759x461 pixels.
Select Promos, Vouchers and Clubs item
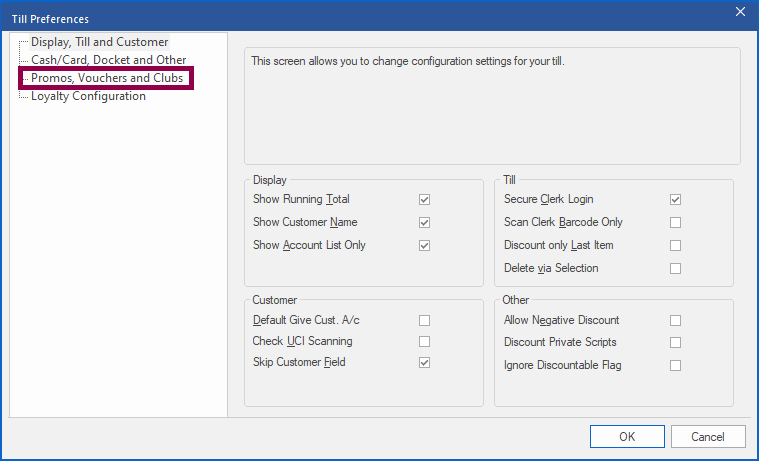click(x=107, y=78)
